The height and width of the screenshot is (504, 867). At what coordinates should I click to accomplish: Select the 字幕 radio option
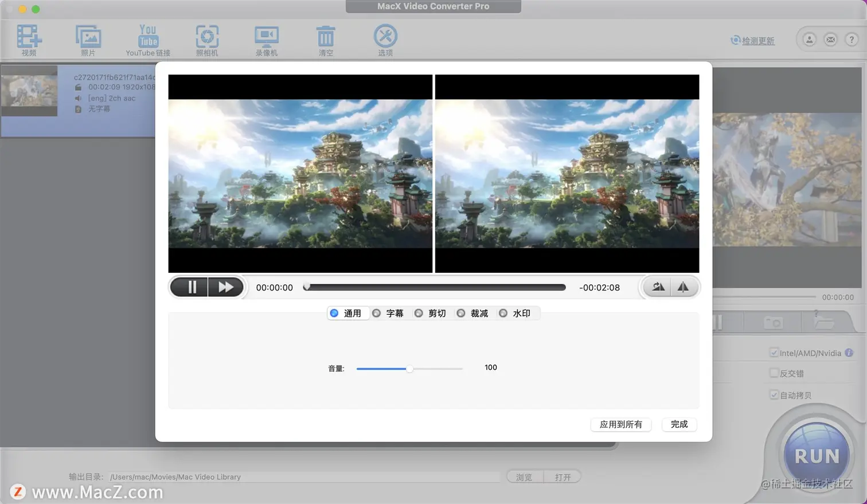376,313
